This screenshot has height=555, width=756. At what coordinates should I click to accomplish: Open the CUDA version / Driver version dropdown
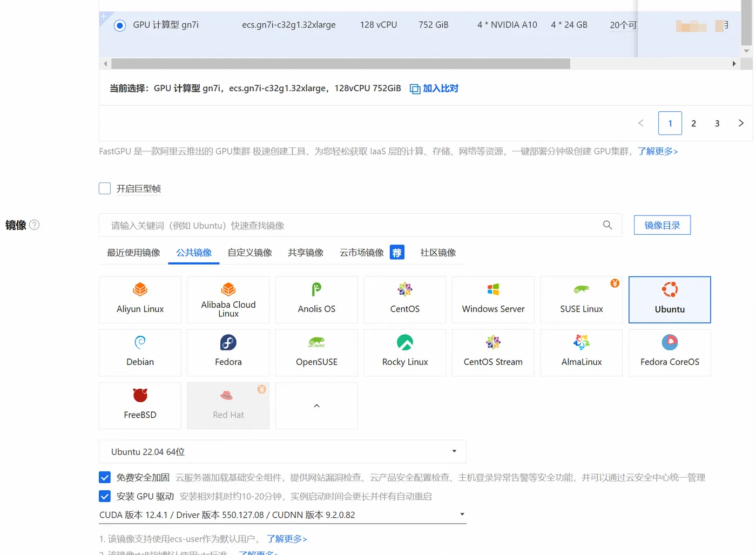pyautogui.click(x=282, y=515)
